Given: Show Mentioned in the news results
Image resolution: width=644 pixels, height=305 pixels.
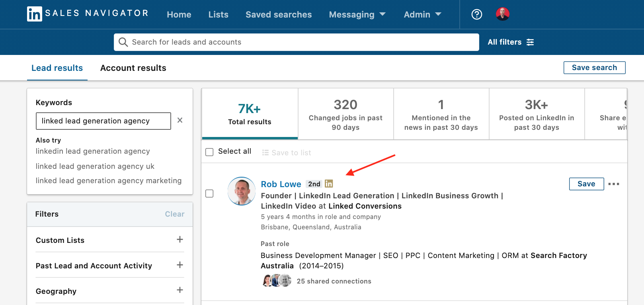Looking at the screenshot, I should coord(441,114).
